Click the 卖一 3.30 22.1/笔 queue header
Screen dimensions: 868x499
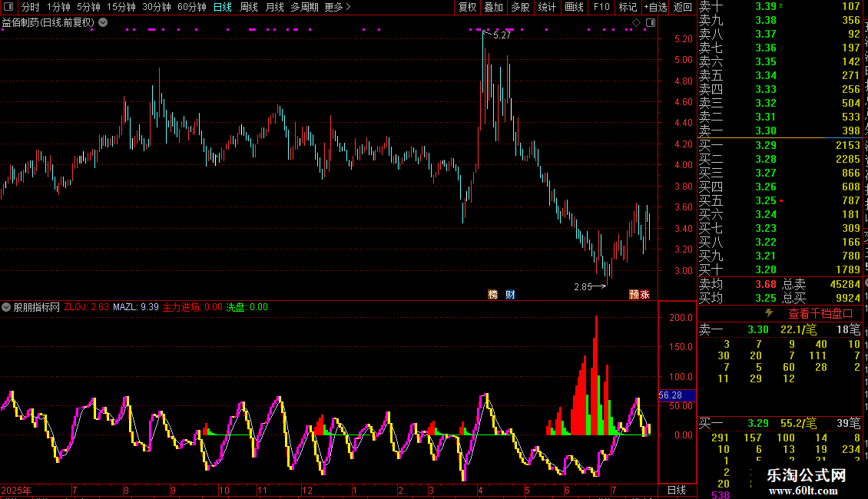tap(780, 329)
